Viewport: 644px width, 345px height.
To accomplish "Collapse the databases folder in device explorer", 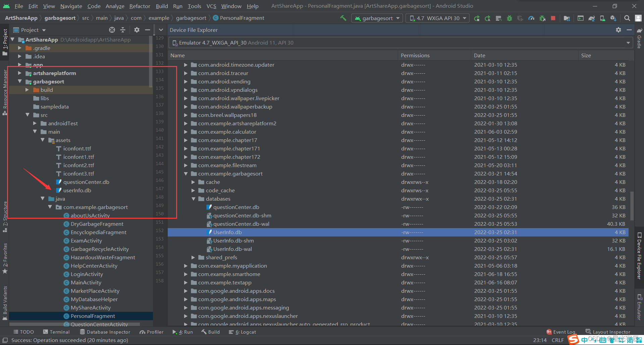I will pos(193,199).
